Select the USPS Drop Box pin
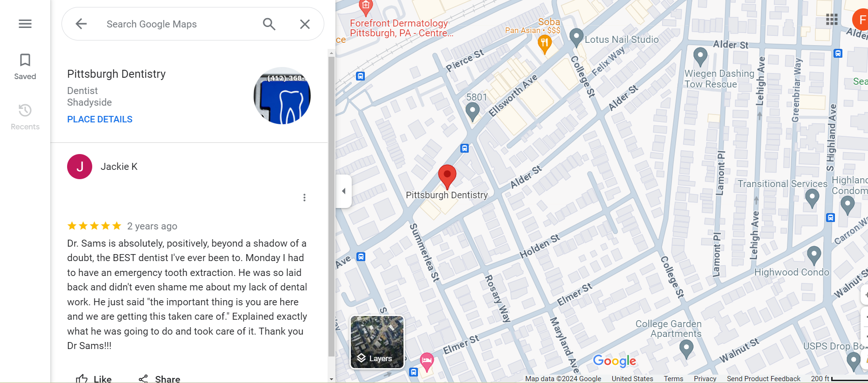This screenshot has height=383, width=868. (854, 362)
